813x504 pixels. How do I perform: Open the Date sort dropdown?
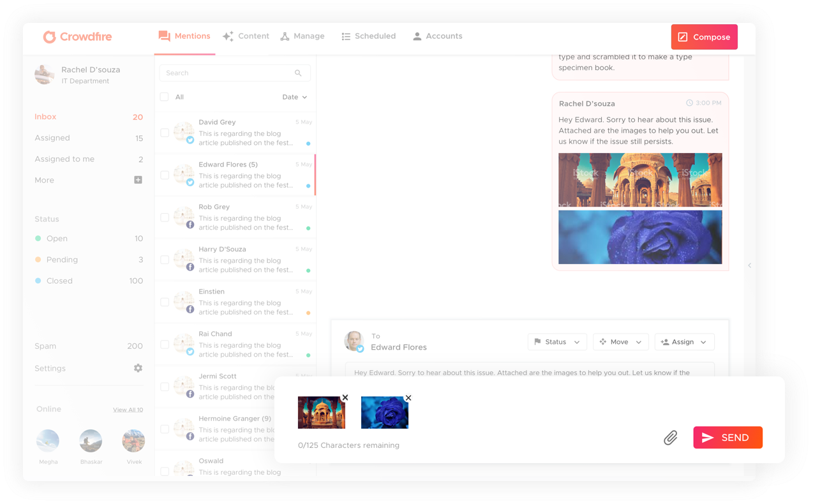point(295,97)
